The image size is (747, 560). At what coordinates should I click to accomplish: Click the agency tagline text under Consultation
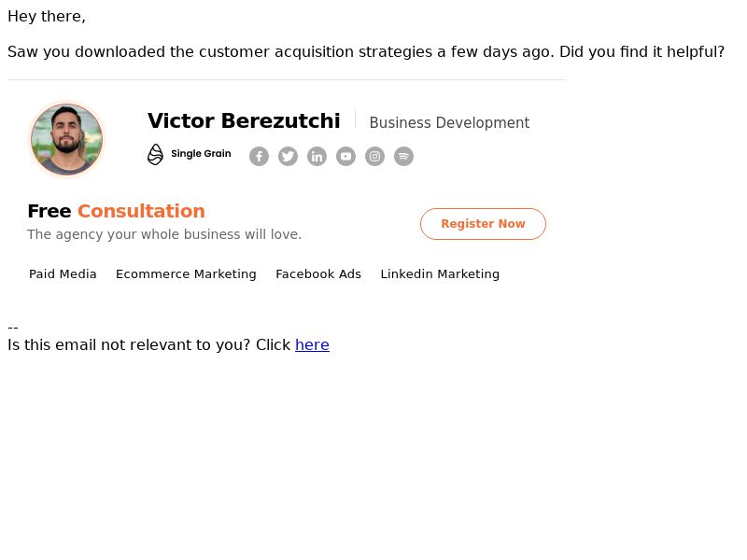point(164,234)
